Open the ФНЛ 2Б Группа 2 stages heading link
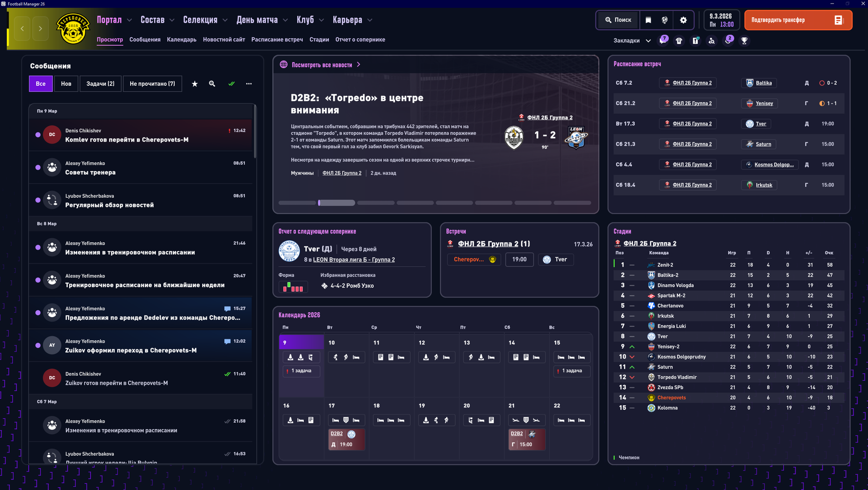Viewport: 868px width, 490px height. click(650, 244)
